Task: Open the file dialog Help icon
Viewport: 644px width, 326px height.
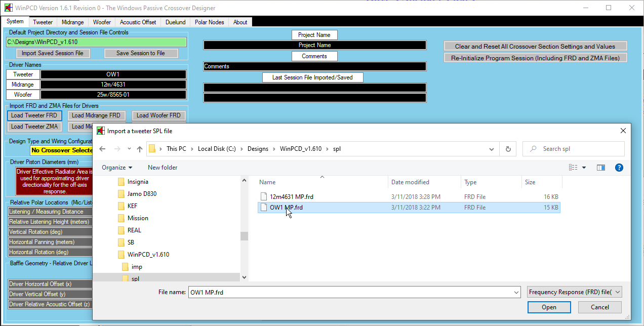Action: pos(619,168)
